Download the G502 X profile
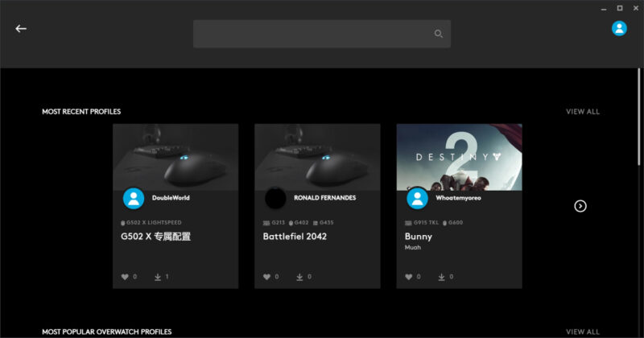Screen dimensions: 644x338 click(158, 277)
